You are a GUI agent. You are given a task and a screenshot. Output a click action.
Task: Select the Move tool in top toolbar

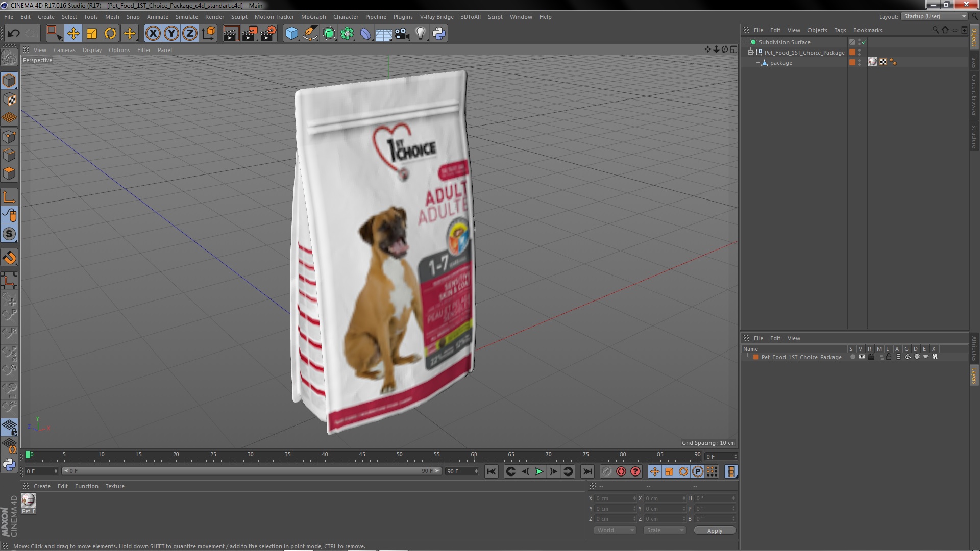pyautogui.click(x=73, y=34)
